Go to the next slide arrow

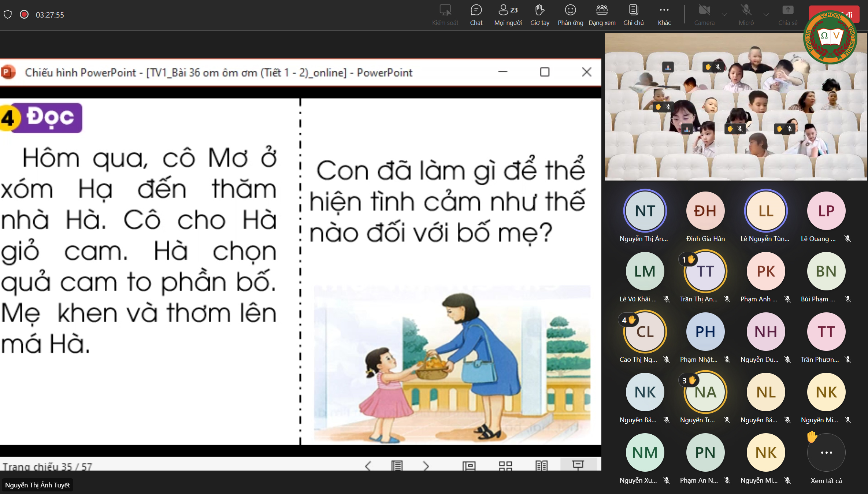[426, 466]
